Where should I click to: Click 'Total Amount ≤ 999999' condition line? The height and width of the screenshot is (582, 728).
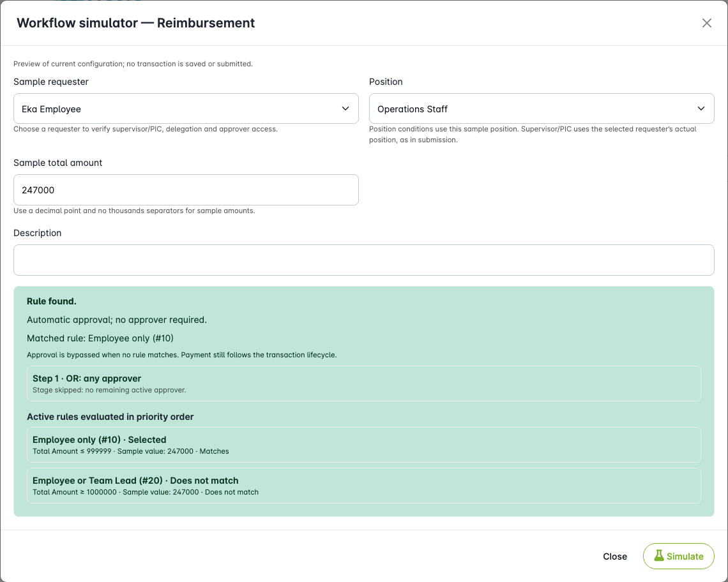click(x=130, y=451)
